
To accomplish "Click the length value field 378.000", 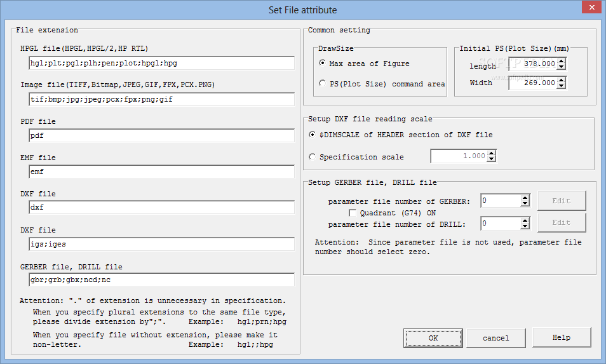I will tap(533, 64).
